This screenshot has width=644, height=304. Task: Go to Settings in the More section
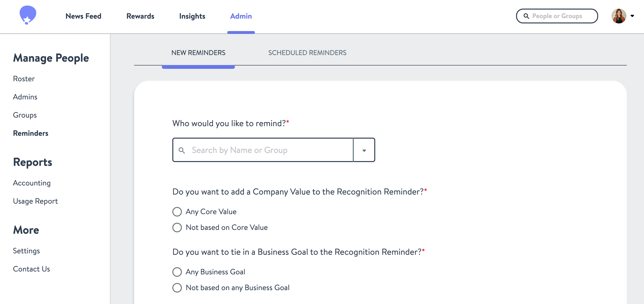click(26, 251)
